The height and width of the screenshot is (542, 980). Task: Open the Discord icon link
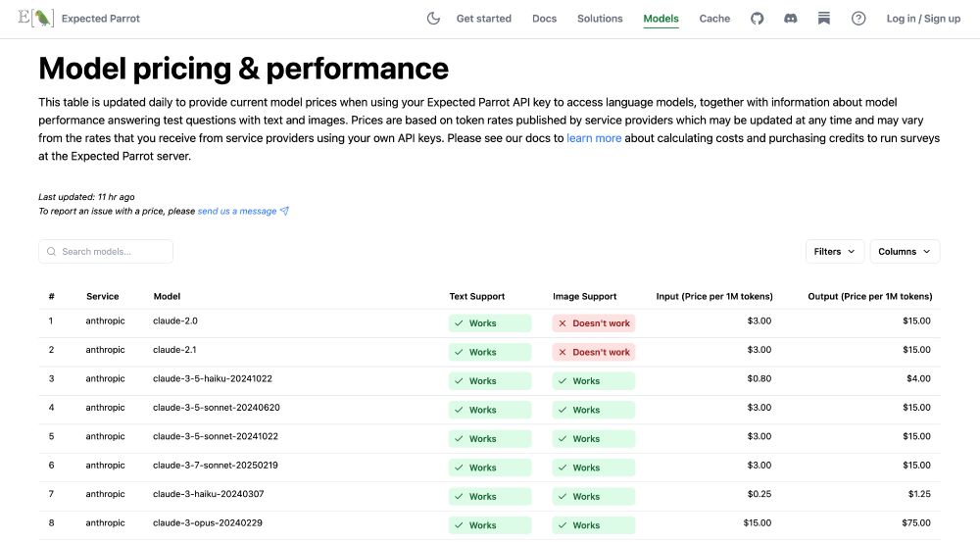[791, 19]
